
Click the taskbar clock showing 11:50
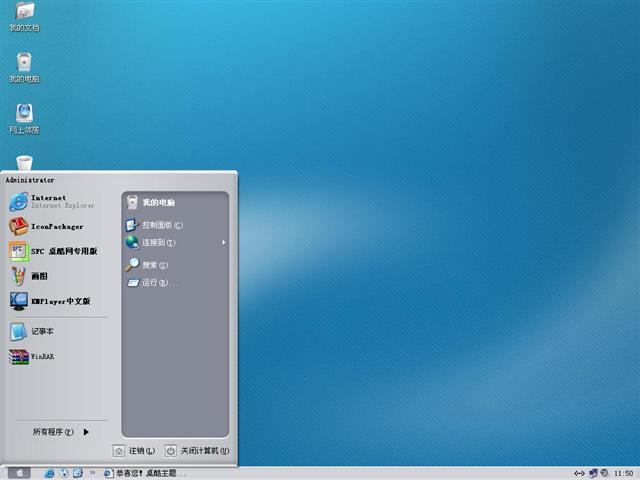pyautogui.click(x=623, y=473)
